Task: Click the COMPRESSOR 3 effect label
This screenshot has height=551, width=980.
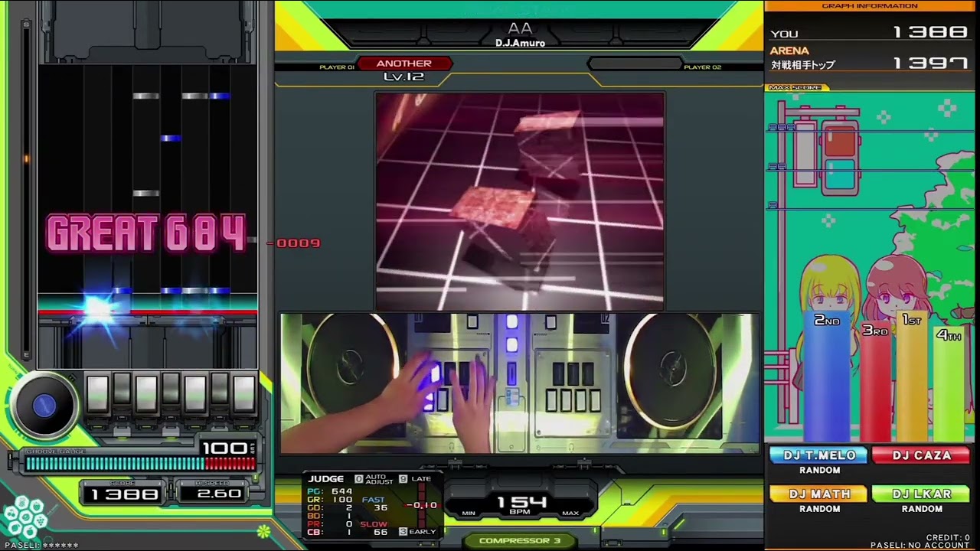Action: click(x=520, y=540)
